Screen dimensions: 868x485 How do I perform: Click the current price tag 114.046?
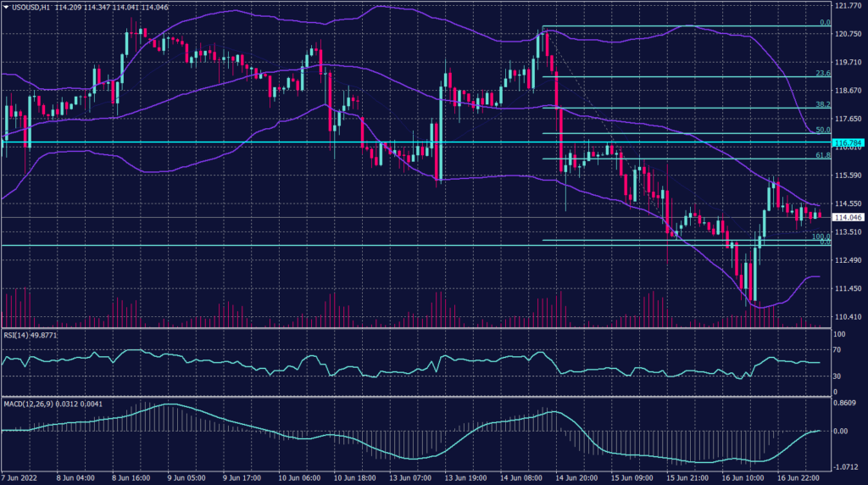click(x=848, y=218)
